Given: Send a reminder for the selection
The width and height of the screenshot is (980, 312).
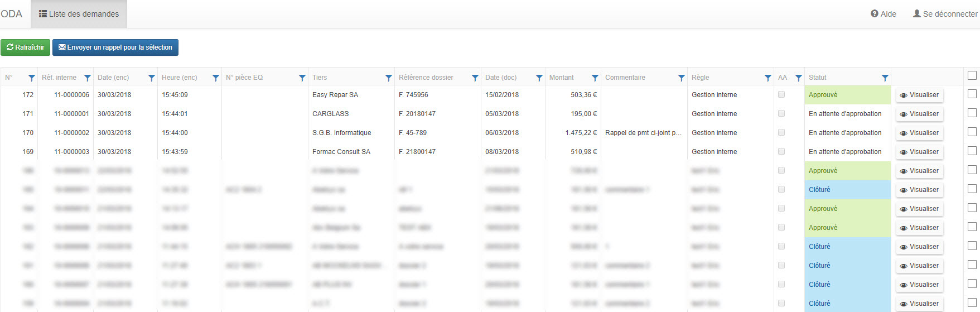Looking at the screenshot, I should coord(115,47).
